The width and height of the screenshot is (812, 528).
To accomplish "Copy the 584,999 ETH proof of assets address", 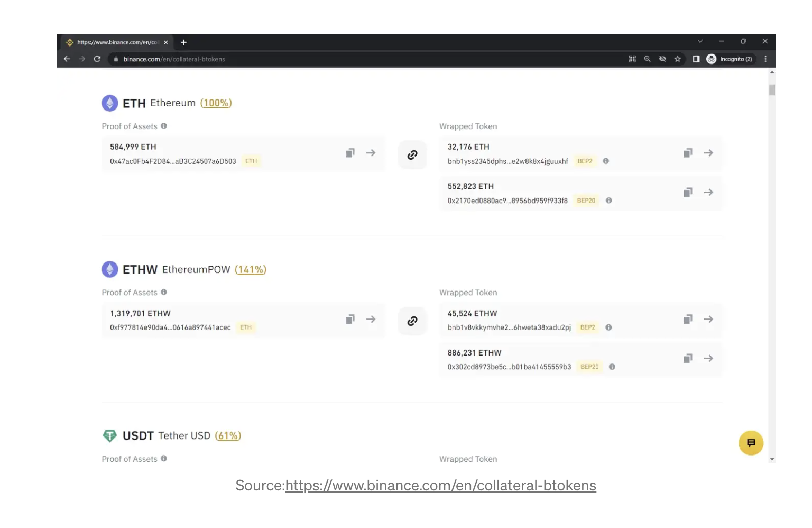I will coord(350,153).
